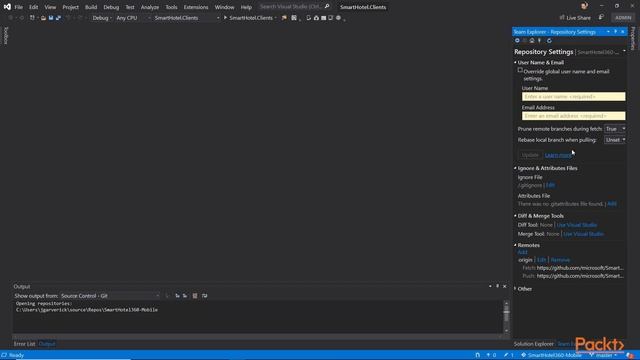Image resolution: width=640 pixels, height=360 pixels.
Task: Open the File menu
Action: coord(19,7)
